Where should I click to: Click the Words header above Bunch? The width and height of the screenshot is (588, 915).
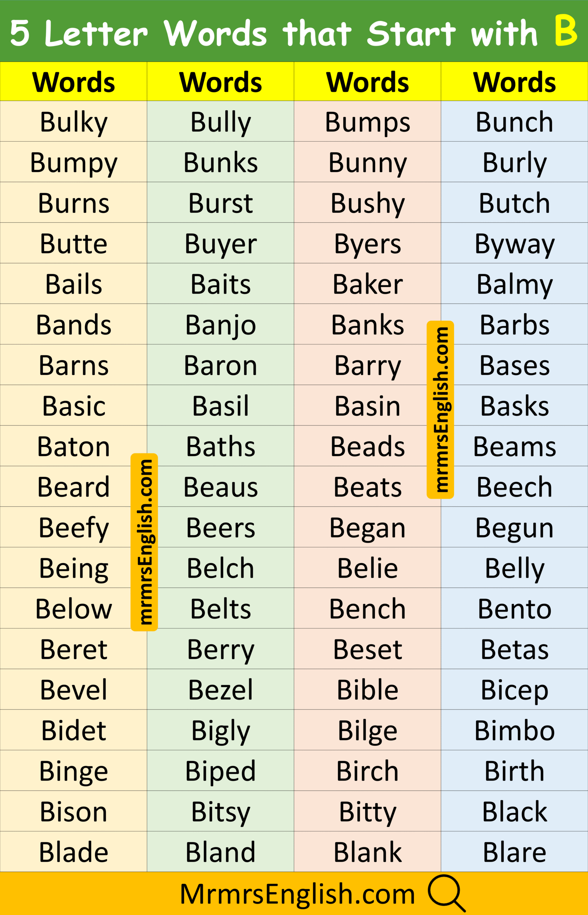click(x=514, y=82)
